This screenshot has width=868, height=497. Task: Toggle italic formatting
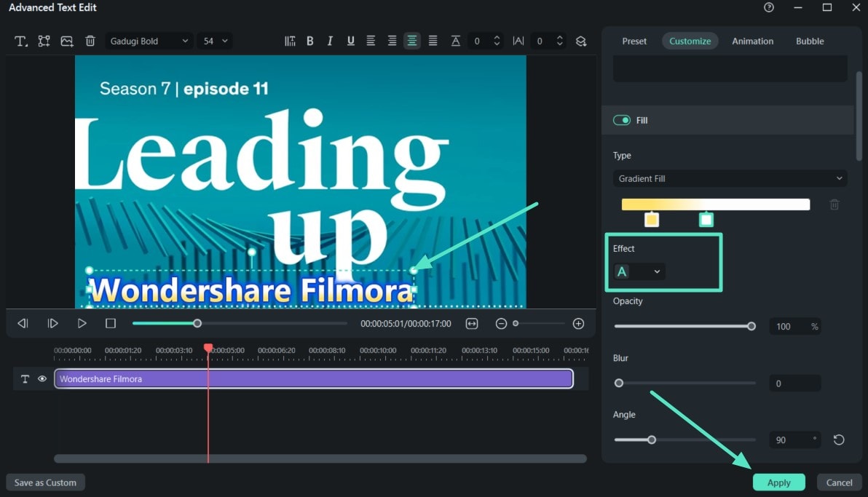click(x=330, y=41)
